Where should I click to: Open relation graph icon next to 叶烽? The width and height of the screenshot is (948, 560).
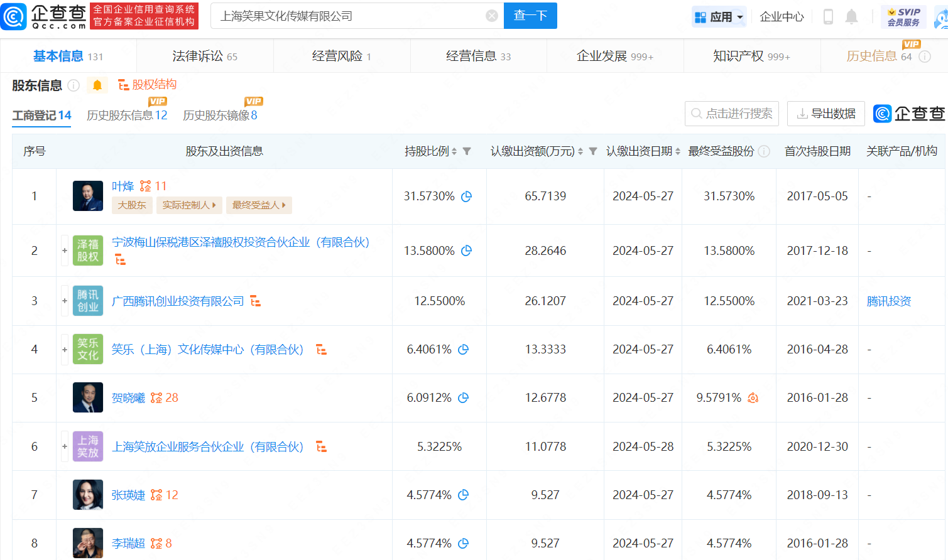(x=145, y=186)
